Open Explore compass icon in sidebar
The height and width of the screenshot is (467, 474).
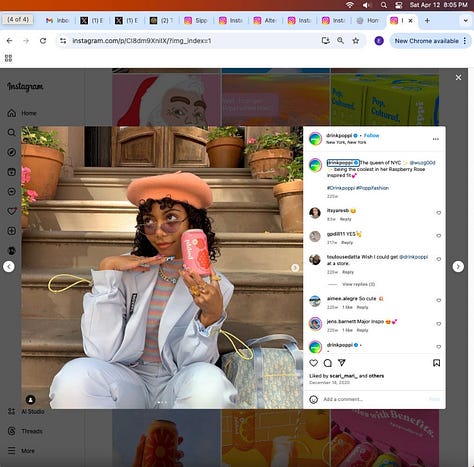click(11, 152)
